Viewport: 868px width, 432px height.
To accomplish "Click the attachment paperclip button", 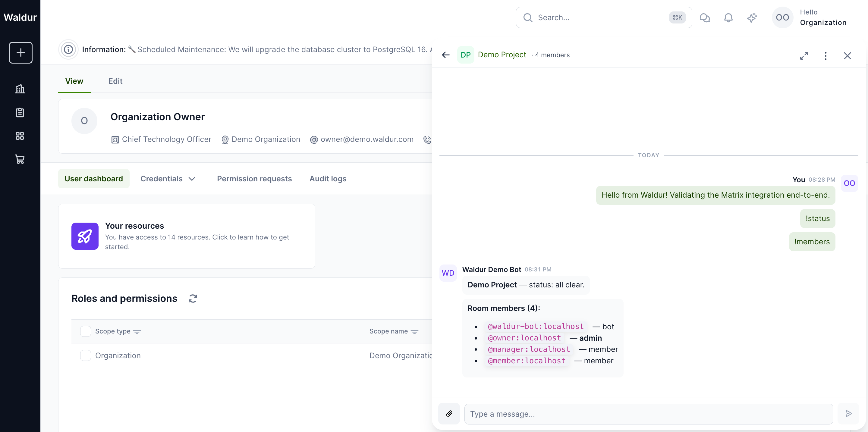I will click(x=449, y=414).
